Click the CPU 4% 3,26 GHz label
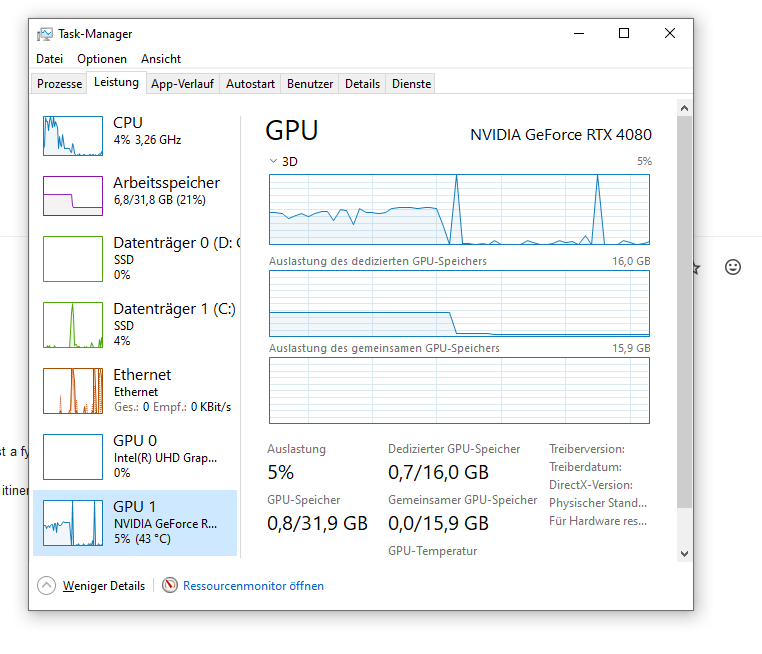Screen dimensions: 762x654 coord(147,140)
